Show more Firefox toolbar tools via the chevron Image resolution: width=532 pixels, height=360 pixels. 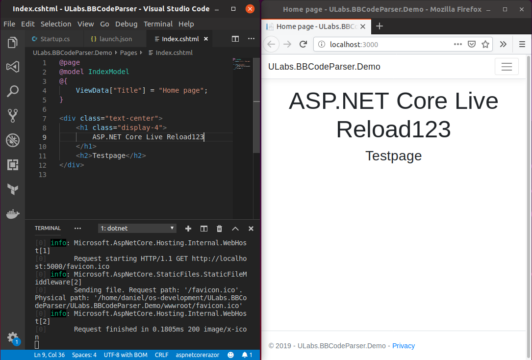pyautogui.click(x=503, y=44)
